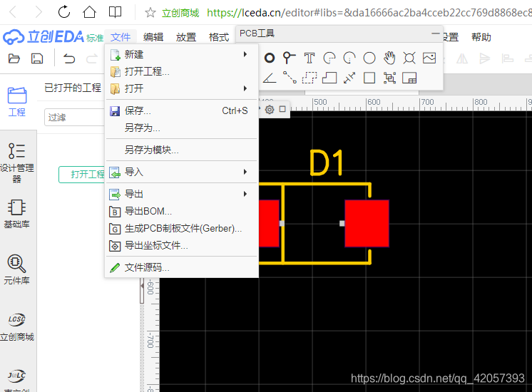Expand the 导出 submenu
This screenshot has width=532, height=392.
point(182,194)
